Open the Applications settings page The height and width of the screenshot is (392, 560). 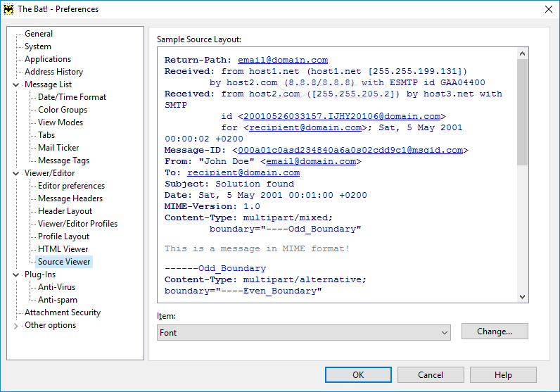tap(48, 59)
